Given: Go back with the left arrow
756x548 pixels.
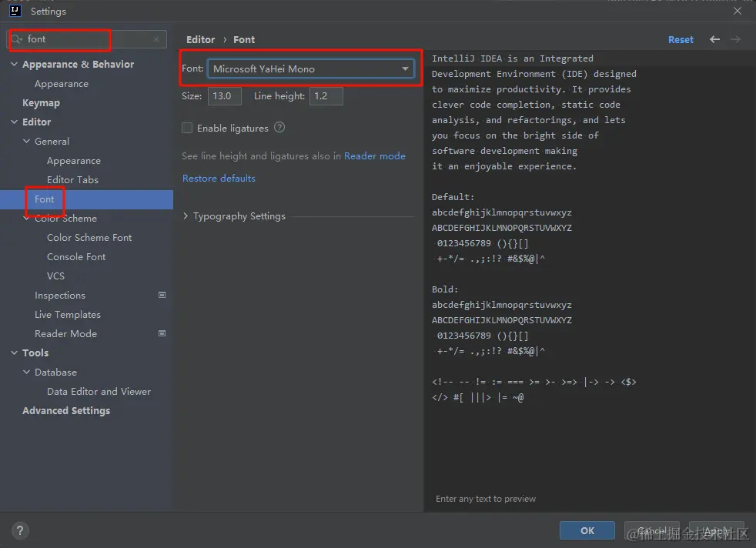Looking at the screenshot, I should [x=714, y=39].
